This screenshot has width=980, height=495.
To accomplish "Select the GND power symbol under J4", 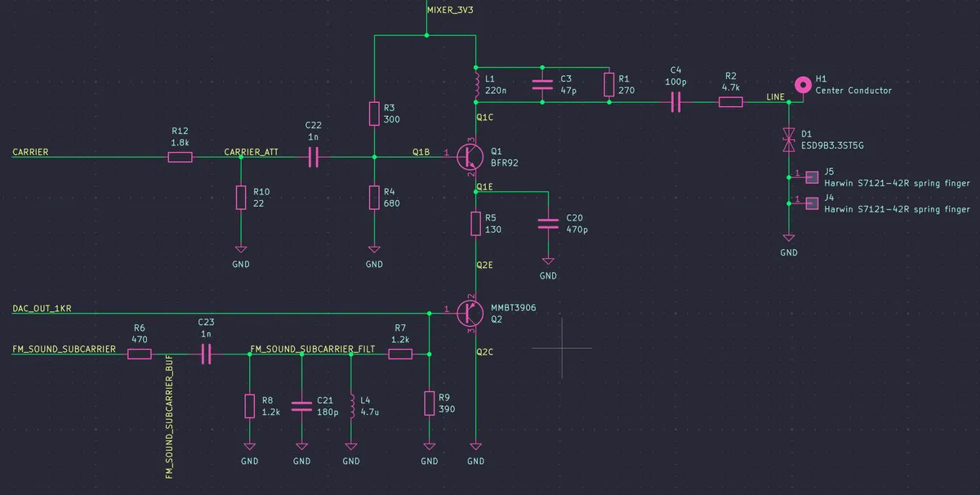I will click(x=789, y=238).
